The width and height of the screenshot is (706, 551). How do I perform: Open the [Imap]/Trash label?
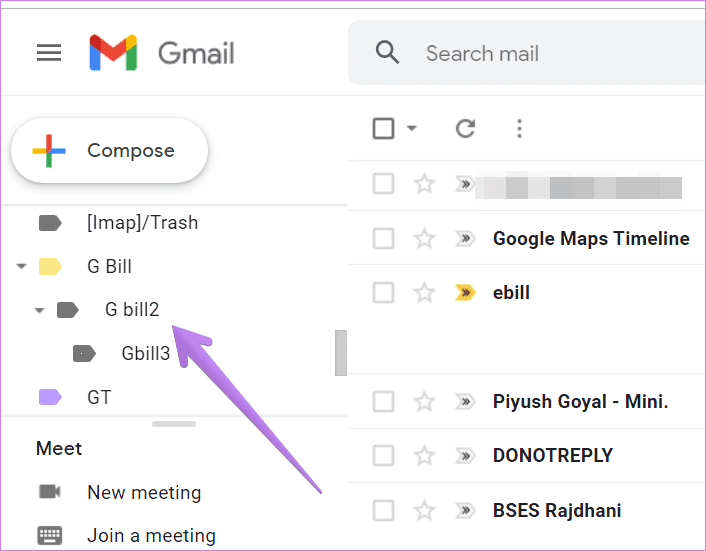[x=142, y=223]
